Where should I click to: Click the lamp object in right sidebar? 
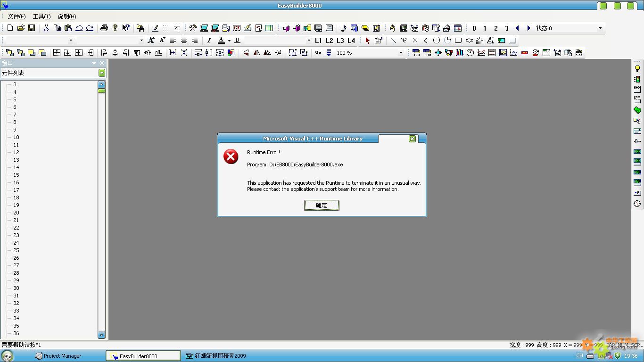[637, 69]
